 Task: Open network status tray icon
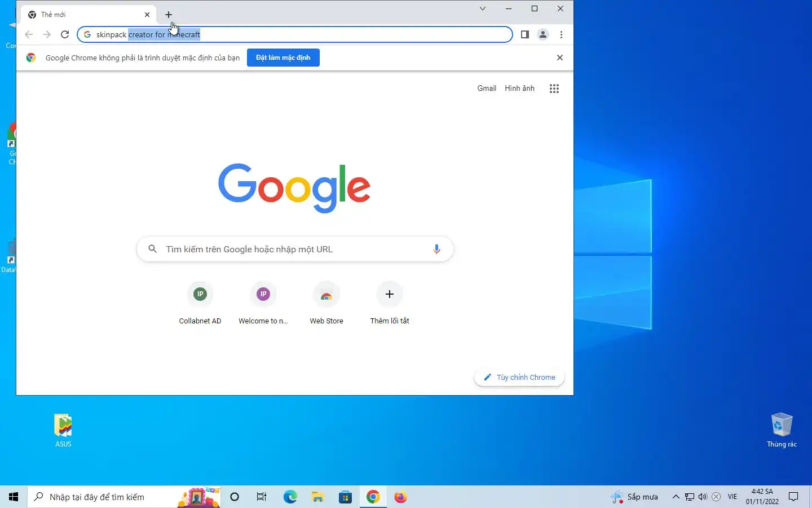[689, 497]
